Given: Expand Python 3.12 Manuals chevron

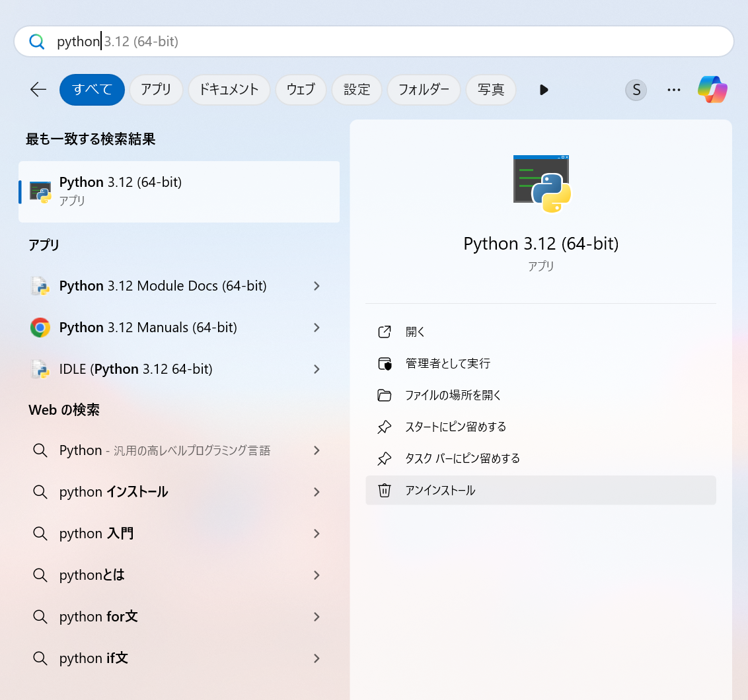Looking at the screenshot, I should (317, 328).
